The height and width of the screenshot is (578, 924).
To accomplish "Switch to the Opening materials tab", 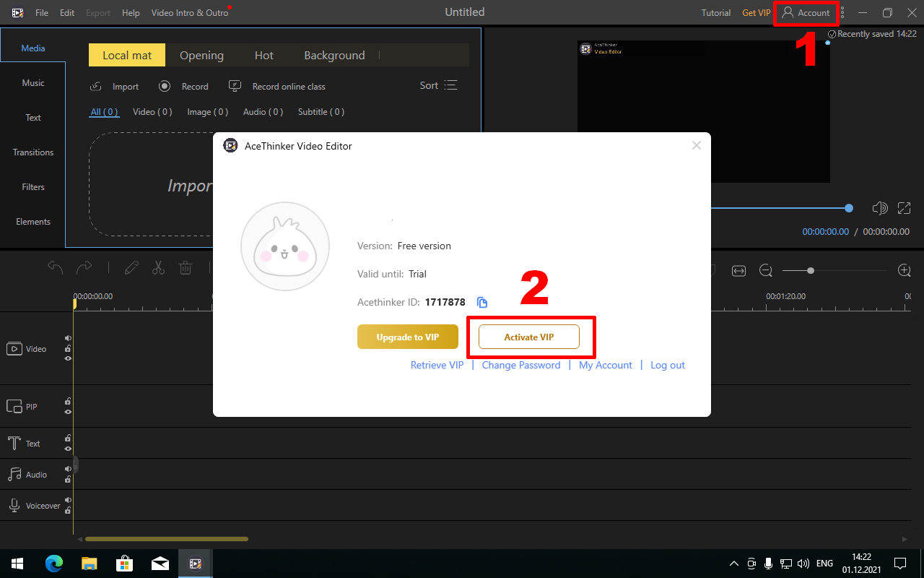I will (201, 56).
